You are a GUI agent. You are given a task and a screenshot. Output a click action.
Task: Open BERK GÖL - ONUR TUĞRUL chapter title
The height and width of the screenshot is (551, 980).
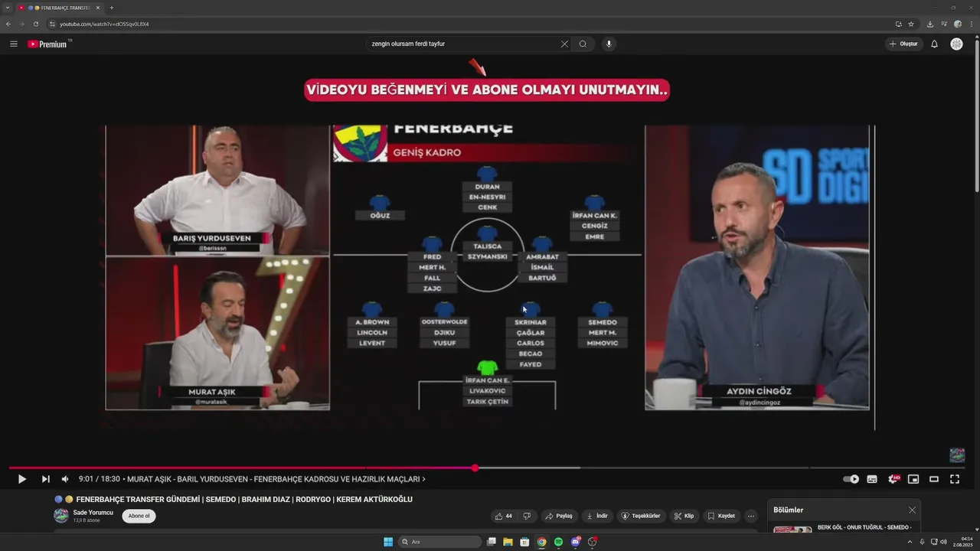[x=864, y=527]
